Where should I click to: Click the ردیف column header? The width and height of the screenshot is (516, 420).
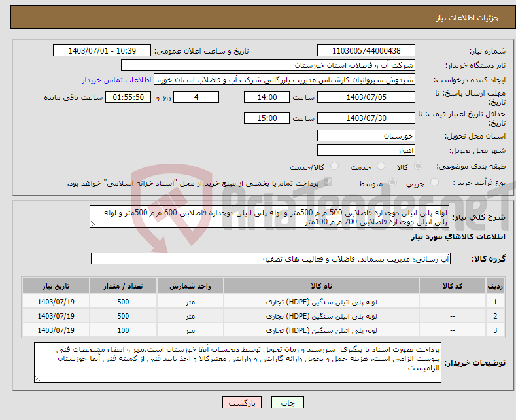click(495, 286)
